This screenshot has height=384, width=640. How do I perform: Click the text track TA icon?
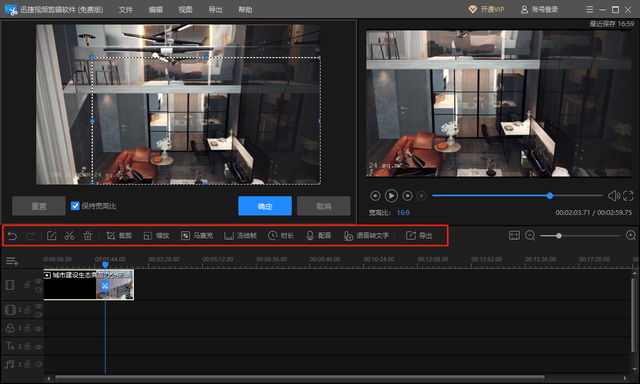pos(10,346)
